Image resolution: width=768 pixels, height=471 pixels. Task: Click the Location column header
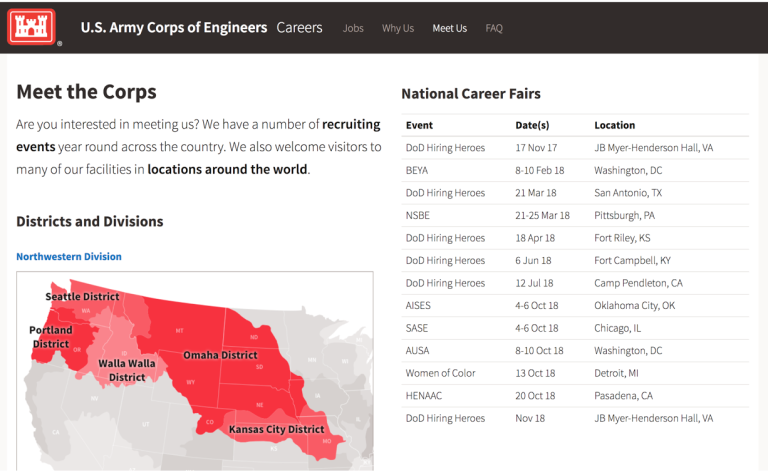click(614, 125)
